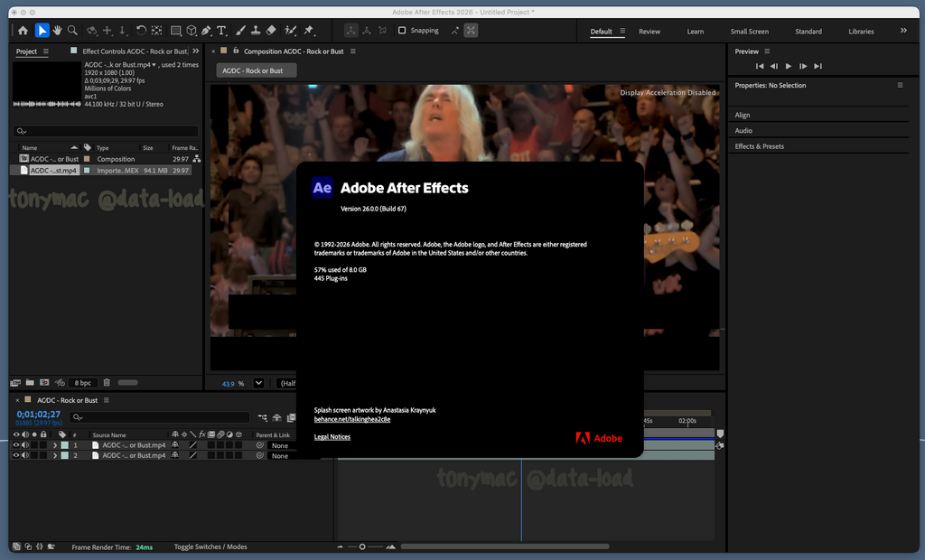
Task: Click the timeline zoom slider handle
Action: tap(362, 547)
